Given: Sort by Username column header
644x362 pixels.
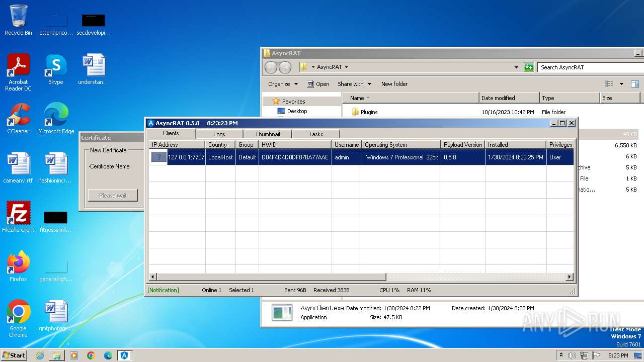Looking at the screenshot, I should (347, 144).
